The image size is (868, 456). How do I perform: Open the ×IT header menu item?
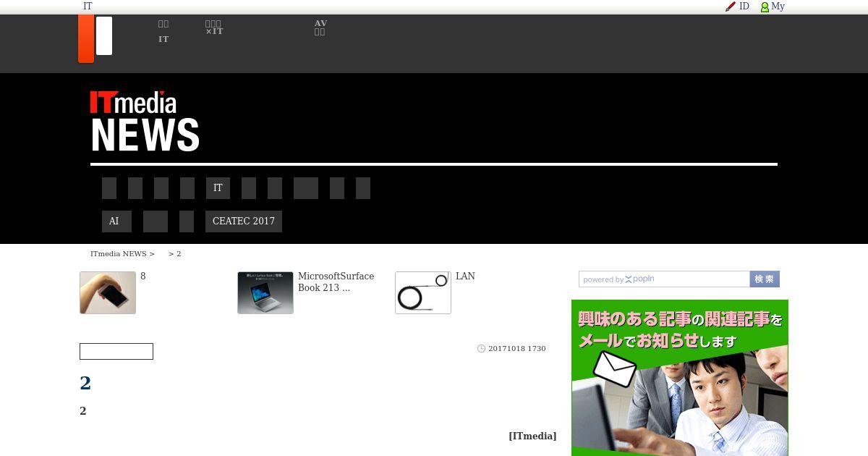tap(214, 28)
